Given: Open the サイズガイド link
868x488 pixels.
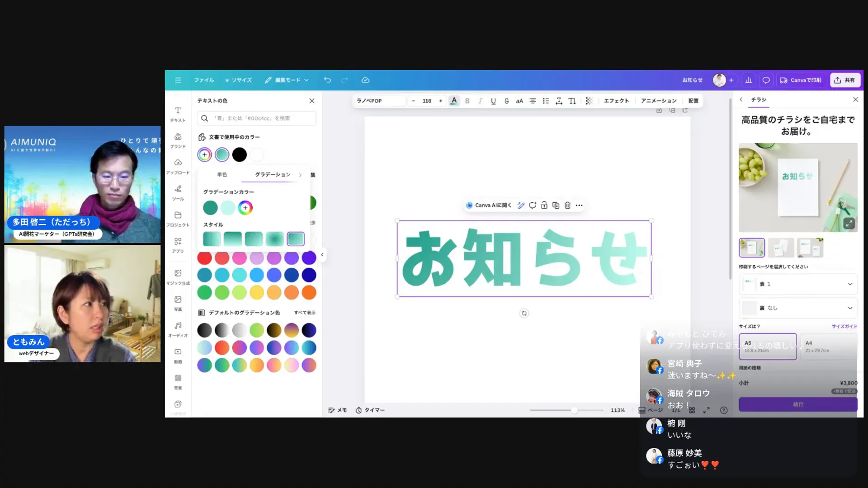Looking at the screenshot, I should click(844, 326).
